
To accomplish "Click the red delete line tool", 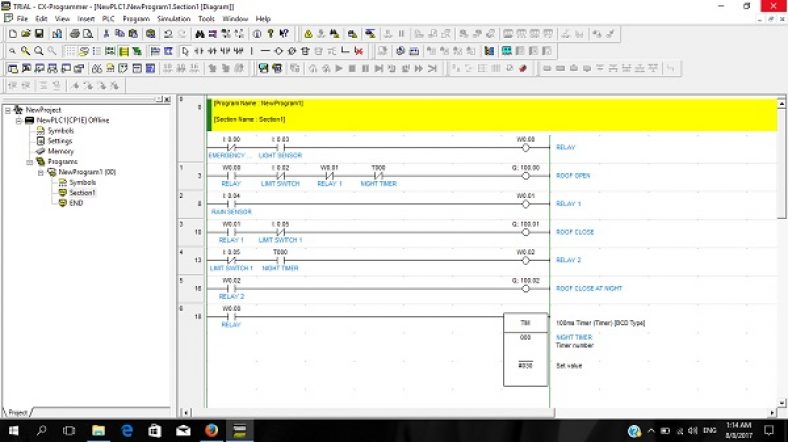I will [358, 51].
